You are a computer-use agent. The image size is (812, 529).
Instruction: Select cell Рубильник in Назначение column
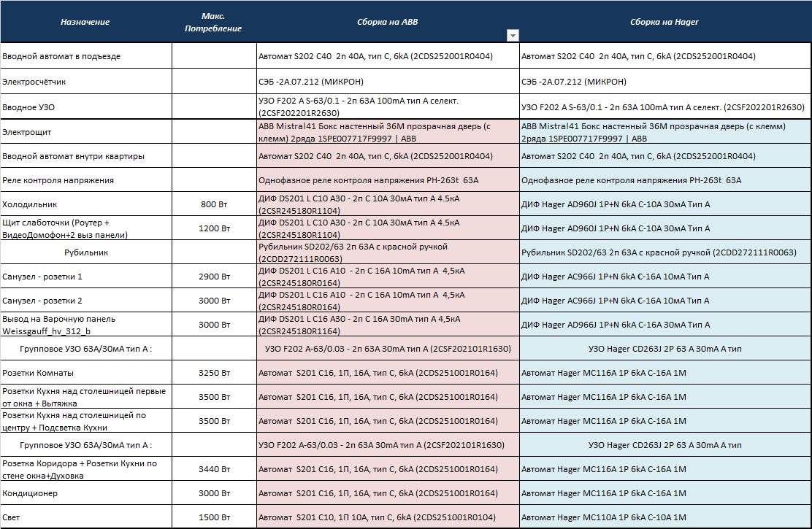[x=86, y=252]
